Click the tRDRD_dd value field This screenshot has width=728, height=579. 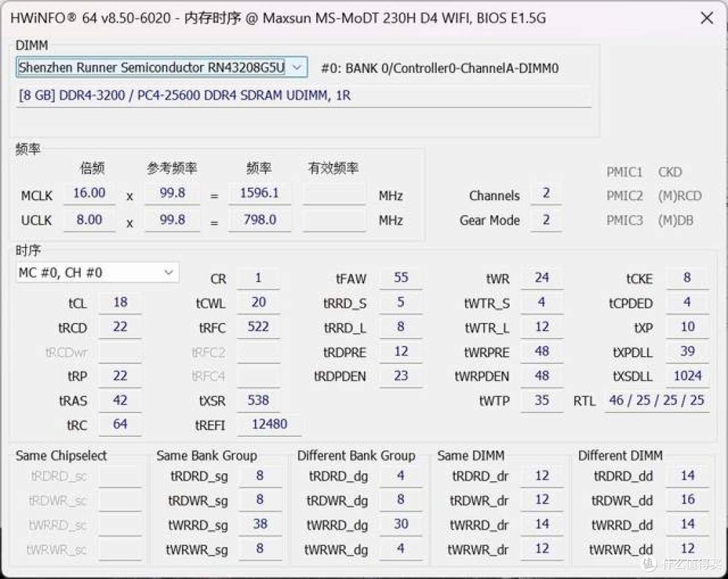pyautogui.click(x=688, y=476)
